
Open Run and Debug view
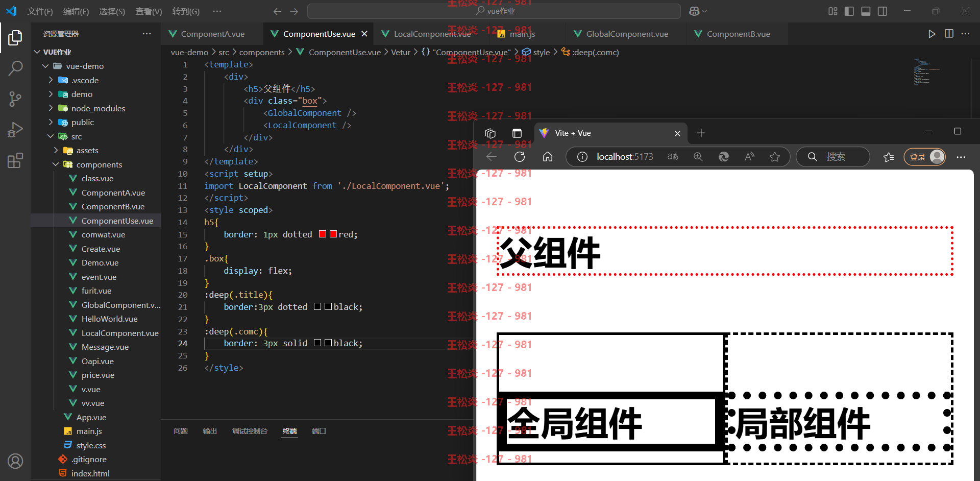(x=15, y=130)
